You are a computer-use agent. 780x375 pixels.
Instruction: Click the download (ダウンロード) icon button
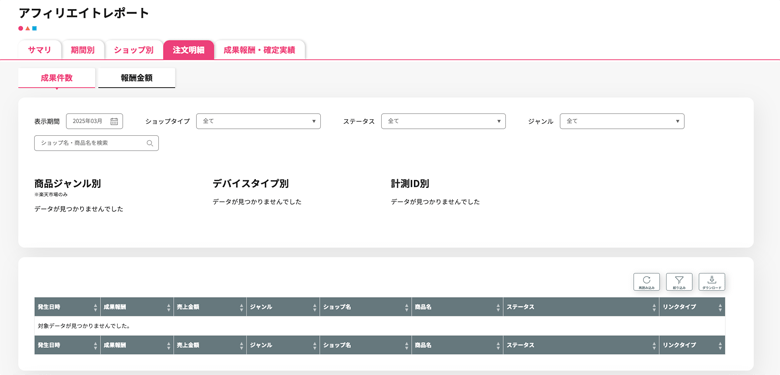712,282
